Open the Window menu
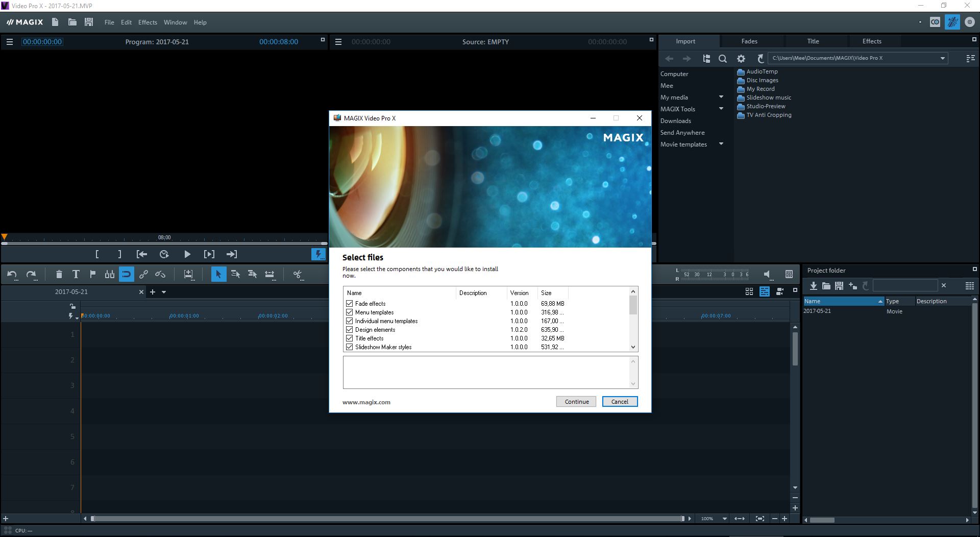Screen dimensions: 980x537 tap(175, 22)
